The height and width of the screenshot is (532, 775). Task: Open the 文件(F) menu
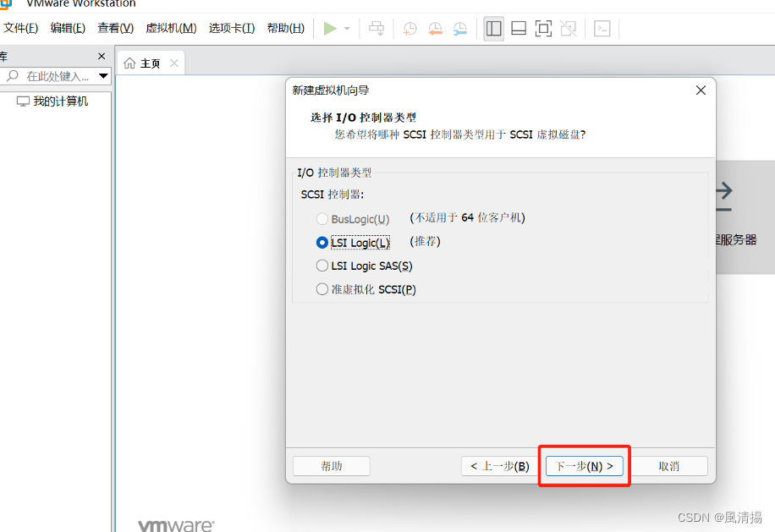(x=20, y=28)
